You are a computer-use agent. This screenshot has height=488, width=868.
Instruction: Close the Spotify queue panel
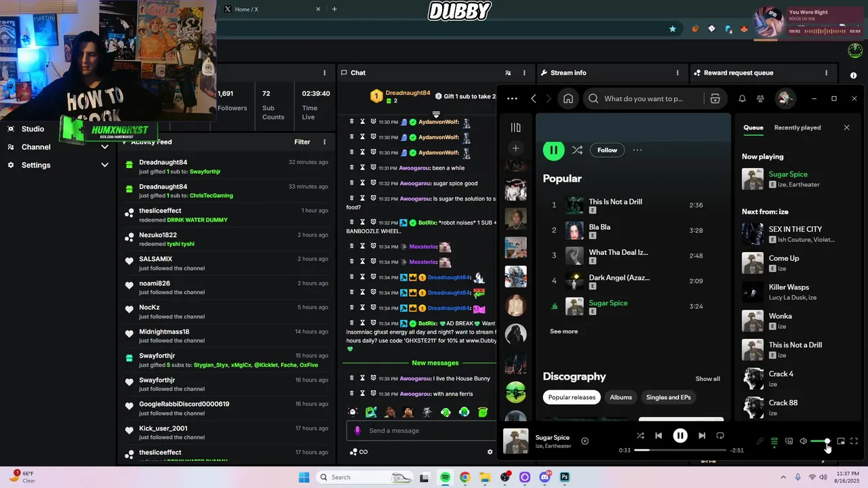(846, 127)
